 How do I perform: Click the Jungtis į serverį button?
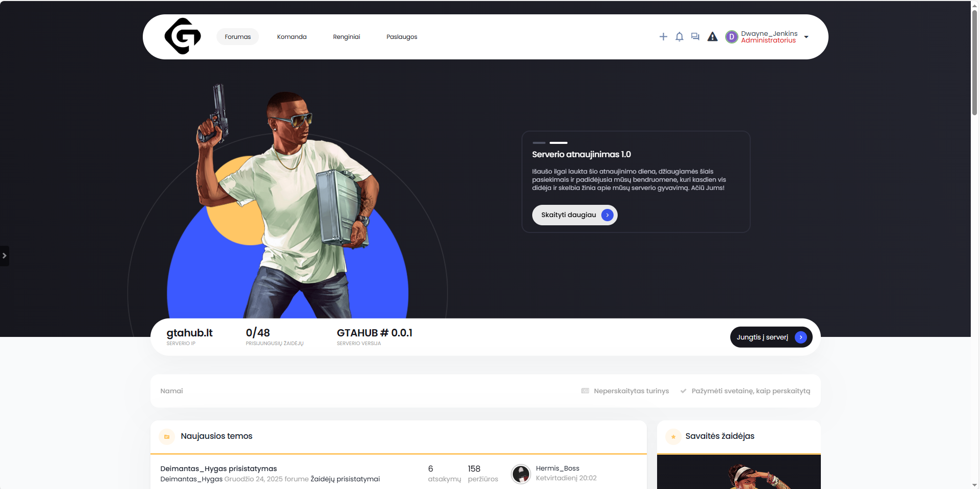tap(771, 337)
